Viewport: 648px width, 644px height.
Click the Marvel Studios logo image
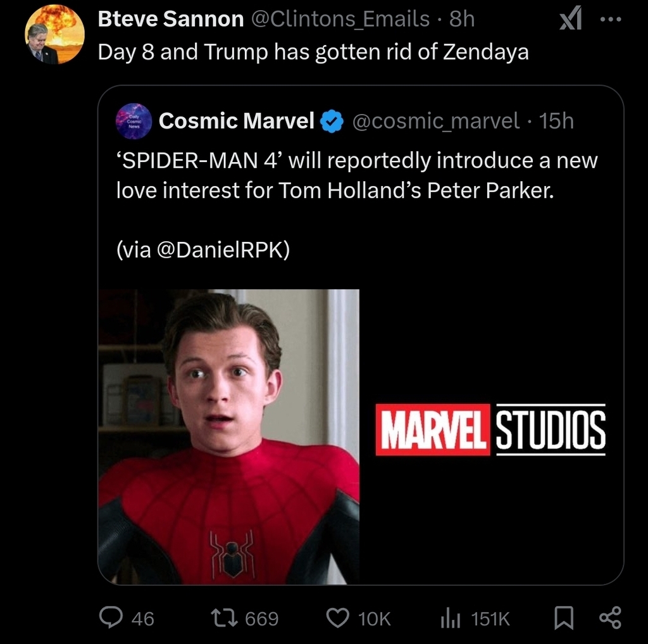pyautogui.click(x=491, y=429)
